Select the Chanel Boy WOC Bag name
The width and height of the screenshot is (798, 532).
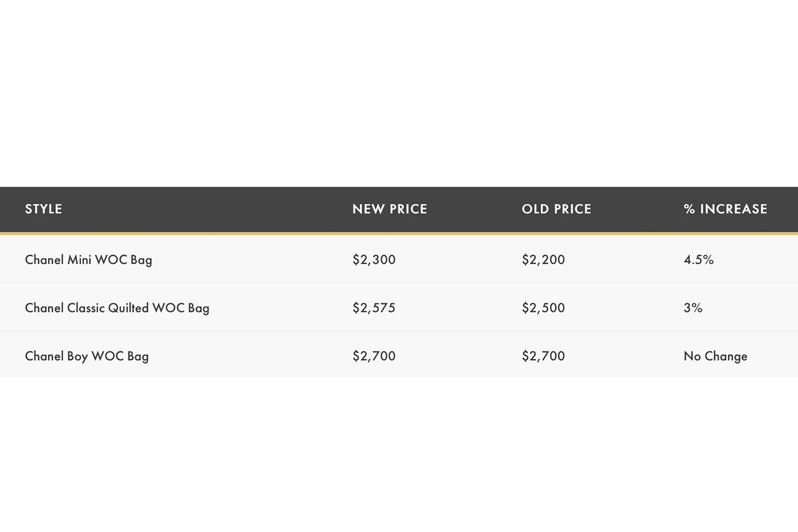click(86, 356)
